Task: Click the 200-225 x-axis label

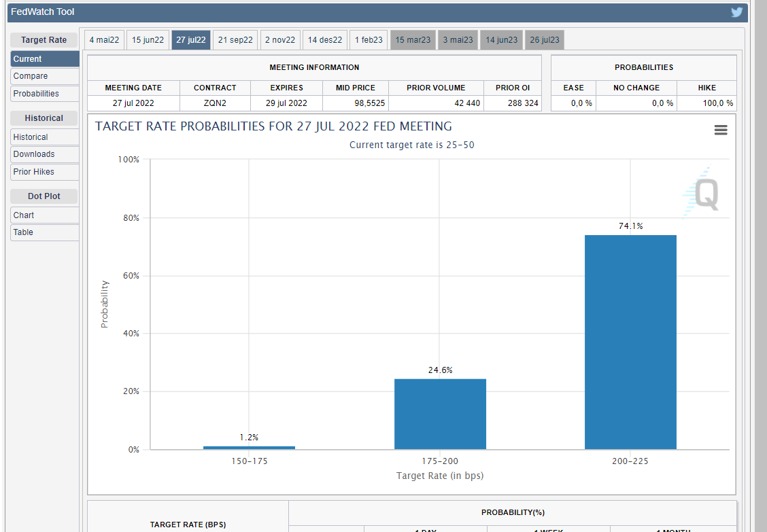Action: coord(630,461)
